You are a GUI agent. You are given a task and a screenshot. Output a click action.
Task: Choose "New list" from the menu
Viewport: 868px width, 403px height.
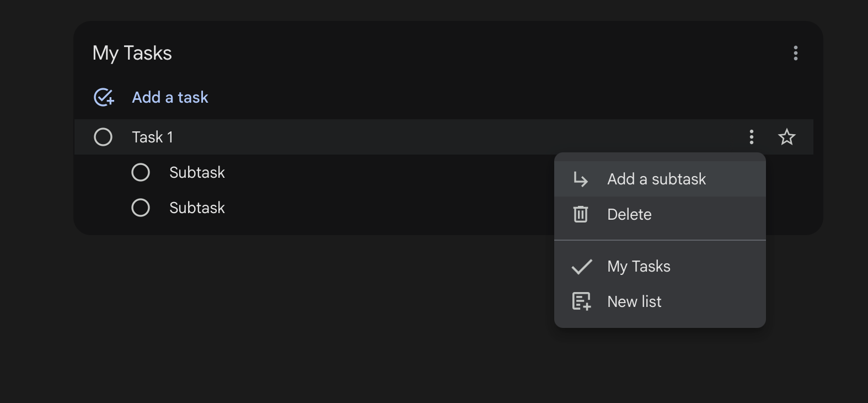[x=634, y=301]
